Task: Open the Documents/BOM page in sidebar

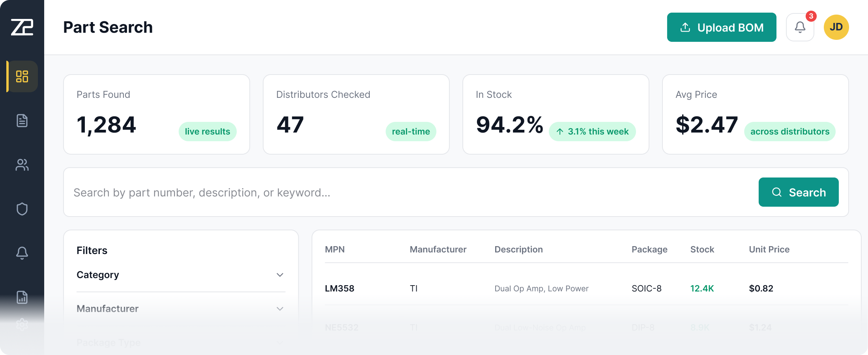Action: [22, 121]
